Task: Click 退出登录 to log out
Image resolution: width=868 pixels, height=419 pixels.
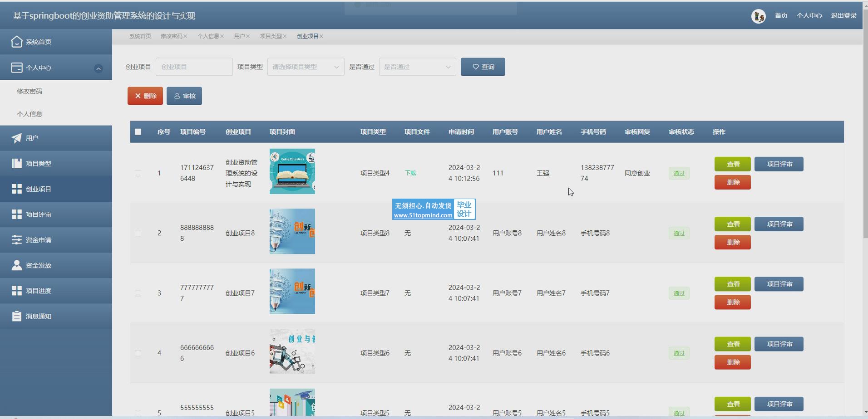Action: point(843,15)
